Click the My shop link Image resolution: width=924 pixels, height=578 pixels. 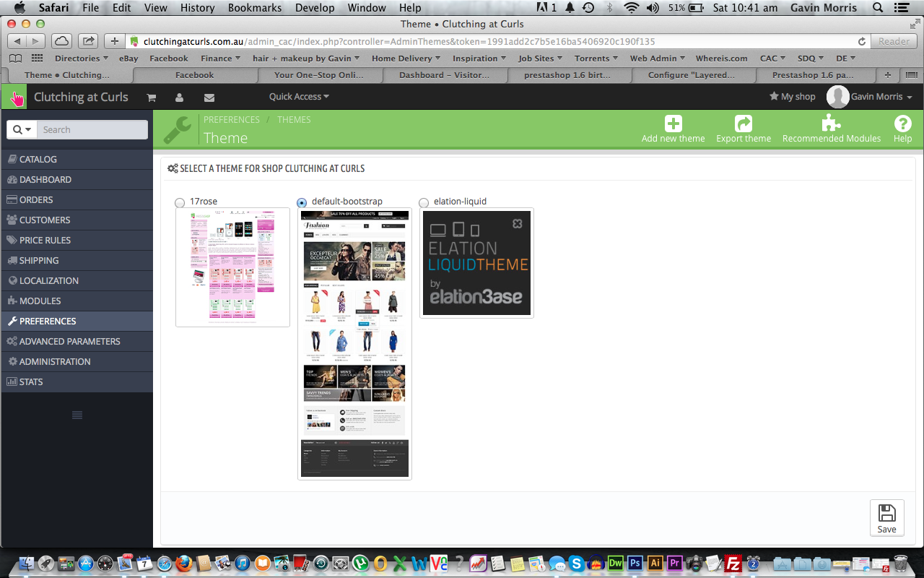793,97
